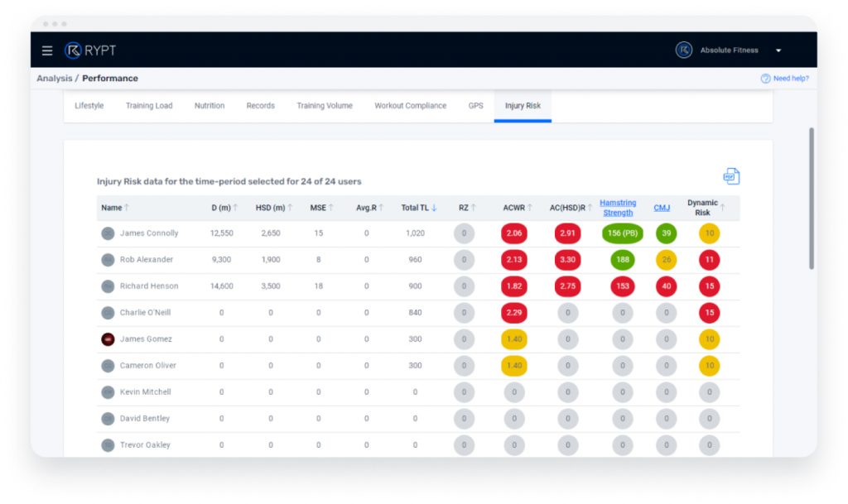This screenshot has height=504, width=848.
Task: Sort by AC(HSD)R column arrow
Action: 590,208
